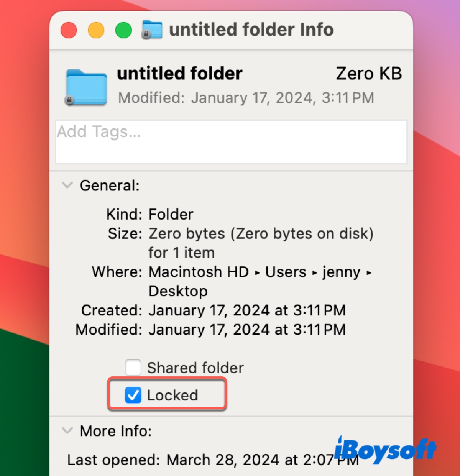The height and width of the screenshot is (476, 460).
Task: Click the folder proxy icon in the title bar
Action: tap(152, 29)
